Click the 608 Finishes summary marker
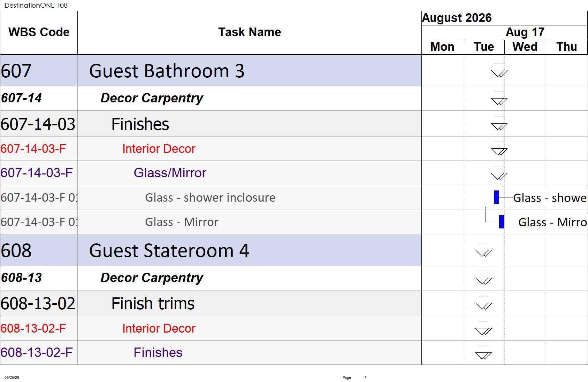The height and width of the screenshot is (382, 588). [x=483, y=356]
